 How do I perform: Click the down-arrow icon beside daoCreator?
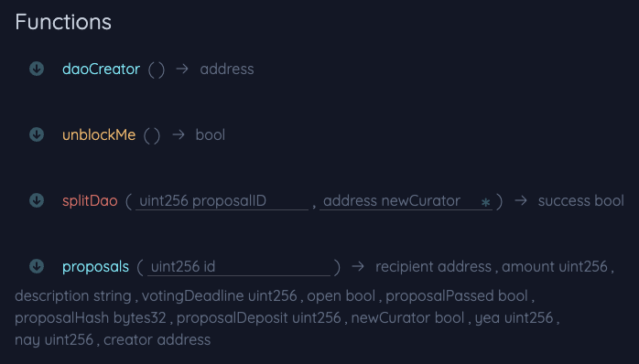pyautogui.click(x=37, y=69)
